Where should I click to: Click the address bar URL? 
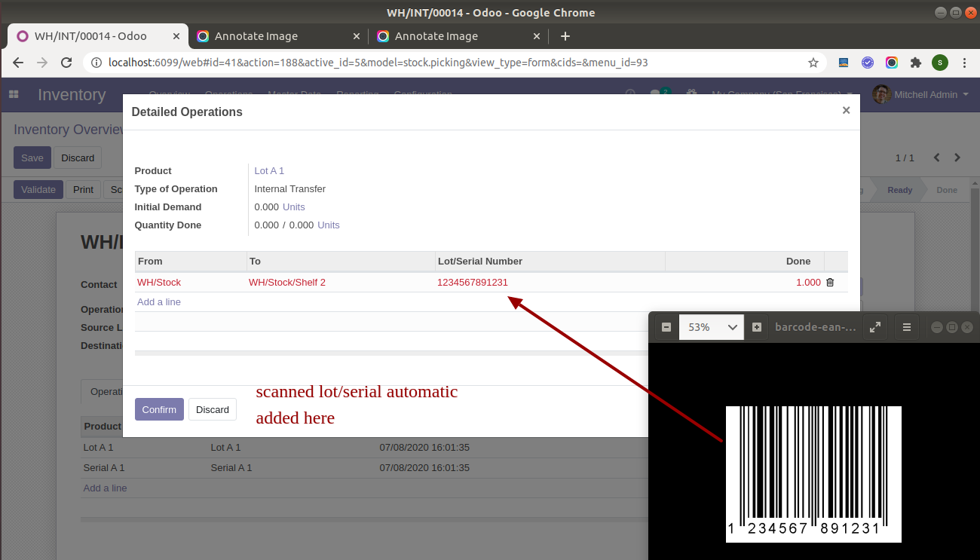pos(378,63)
